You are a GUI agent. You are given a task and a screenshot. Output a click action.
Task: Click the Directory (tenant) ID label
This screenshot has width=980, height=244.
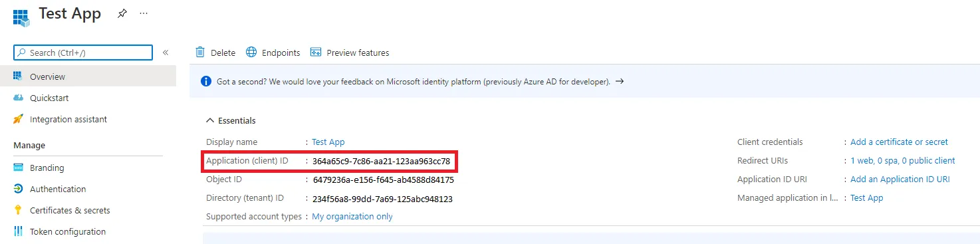(x=245, y=197)
